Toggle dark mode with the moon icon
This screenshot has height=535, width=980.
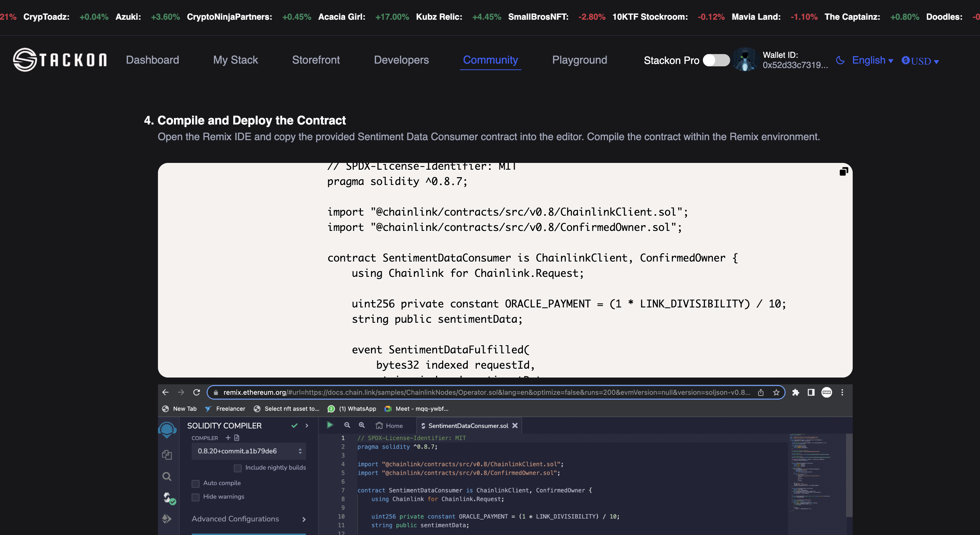click(840, 60)
